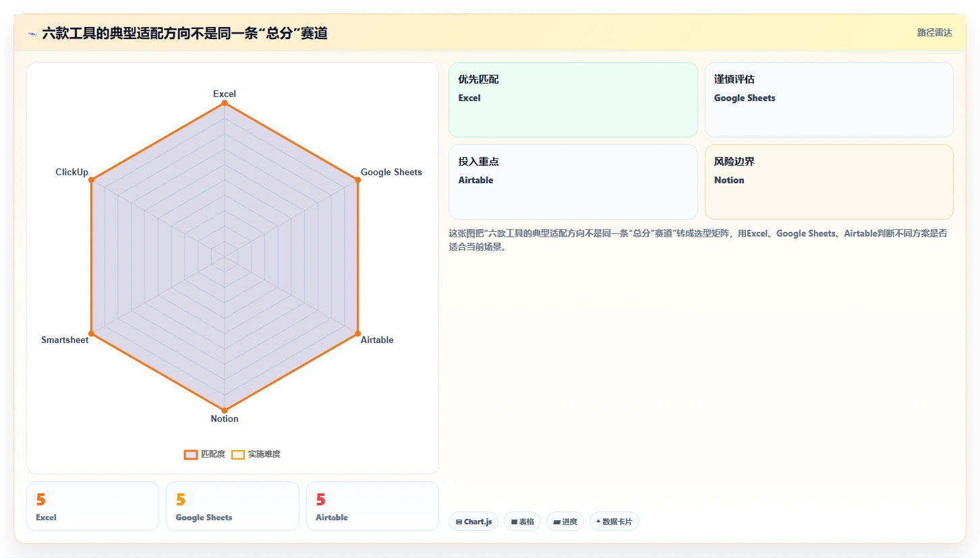Image resolution: width=980 pixels, height=558 pixels.
Task: Click the Google Sheets score stat card
Action: tap(232, 506)
